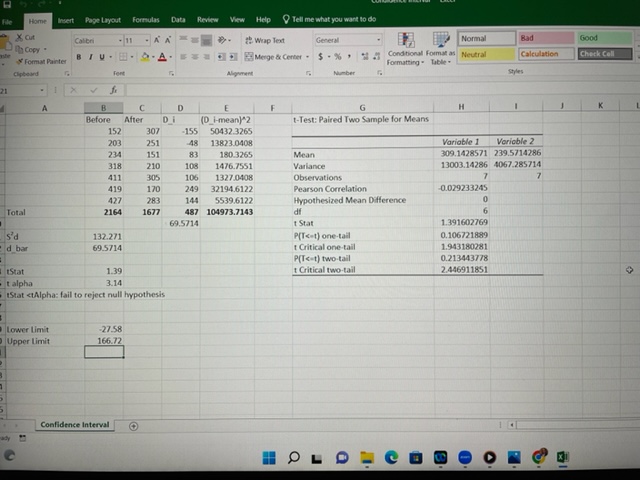Click the fill color paint bucket
The width and height of the screenshot is (640, 480).
(x=144, y=57)
